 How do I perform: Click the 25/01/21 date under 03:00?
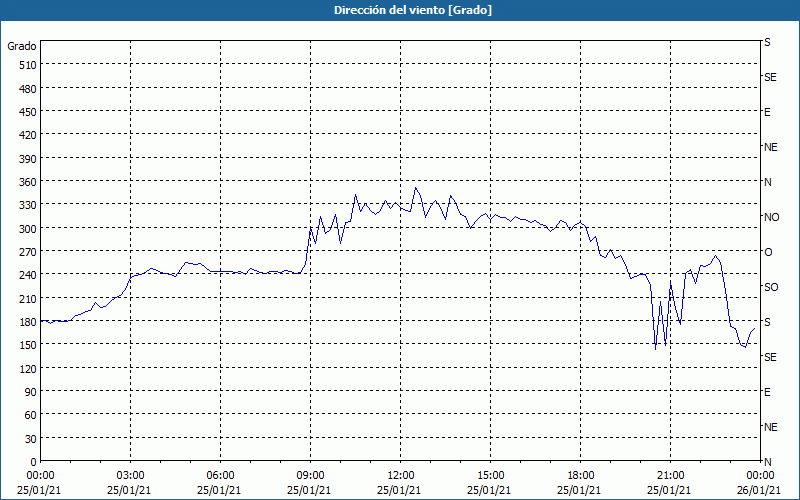tap(129, 490)
